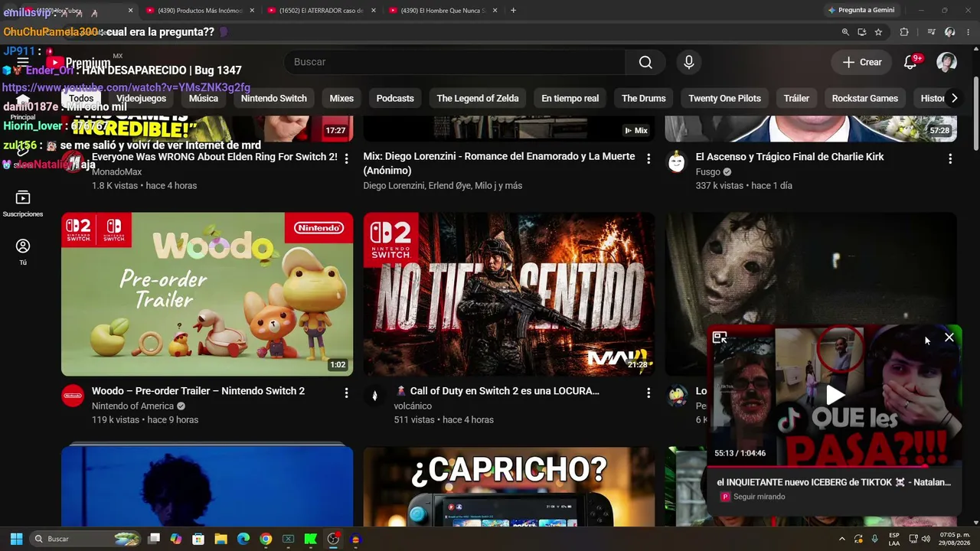Open File Explorer from the taskbar
Viewport: 980px width, 551px height.
pos(220,539)
